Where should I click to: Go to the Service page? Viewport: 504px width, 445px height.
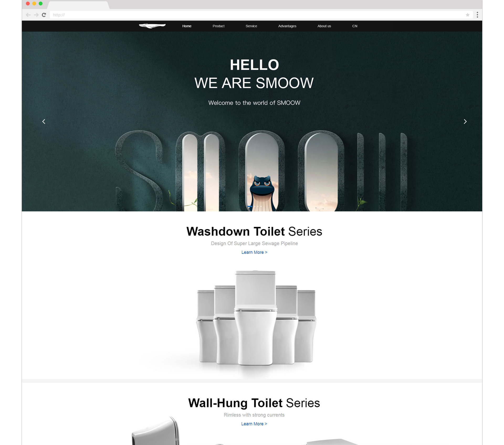251,26
